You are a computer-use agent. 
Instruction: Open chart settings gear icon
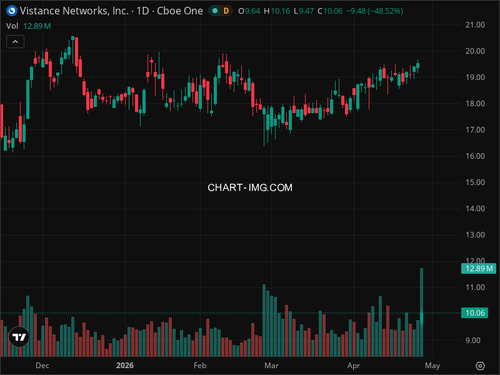[x=480, y=366]
